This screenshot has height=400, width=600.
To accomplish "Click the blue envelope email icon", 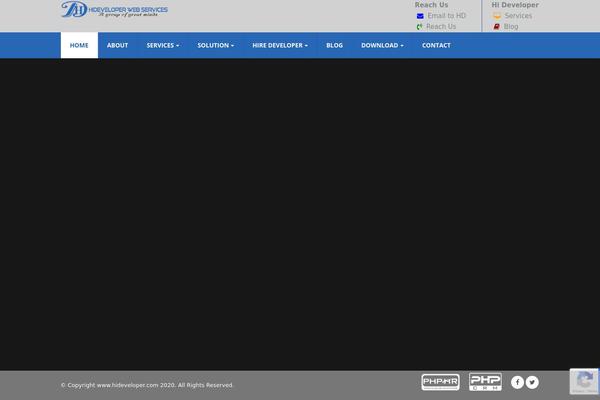I will coord(420,16).
